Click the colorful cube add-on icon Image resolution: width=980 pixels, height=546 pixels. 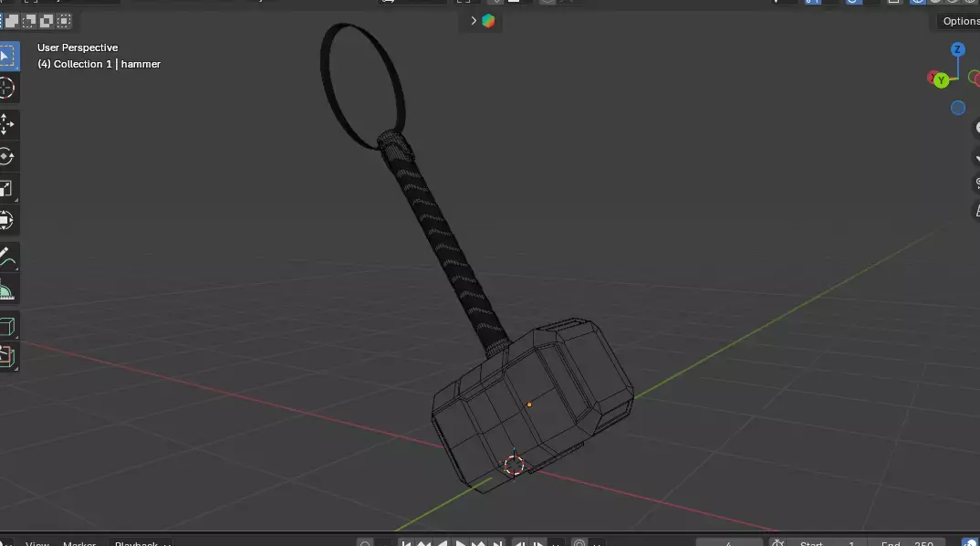pos(488,21)
